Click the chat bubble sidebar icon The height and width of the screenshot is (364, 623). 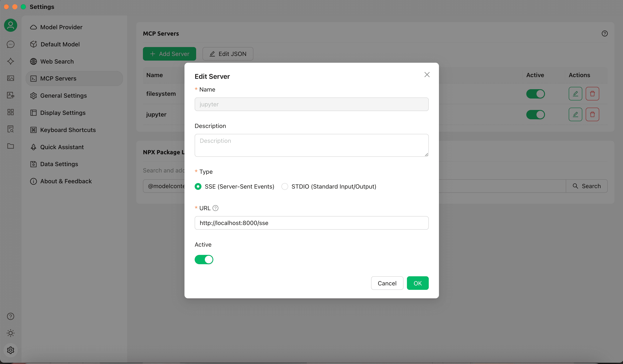tap(10, 44)
